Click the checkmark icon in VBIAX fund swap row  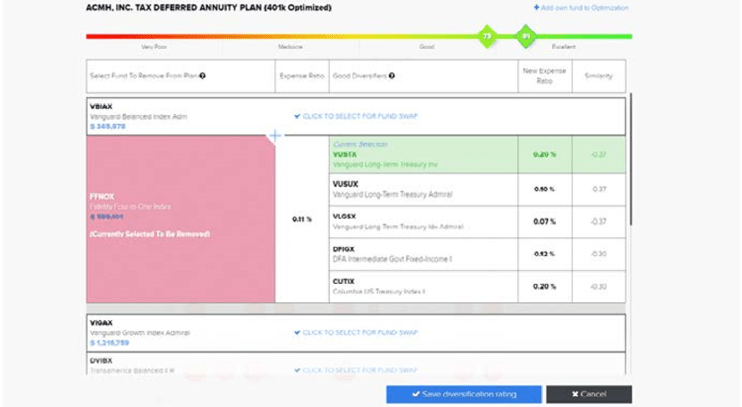coord(297,116)
